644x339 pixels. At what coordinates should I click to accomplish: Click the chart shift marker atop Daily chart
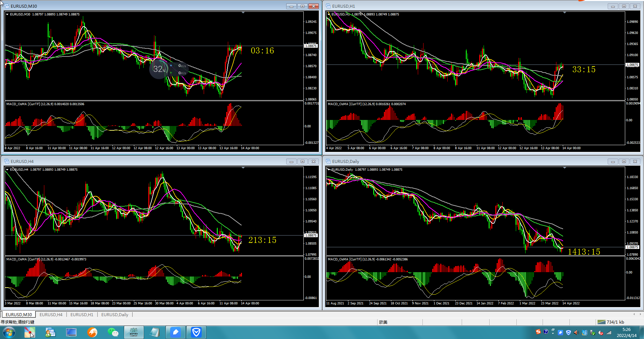point(564,168)
